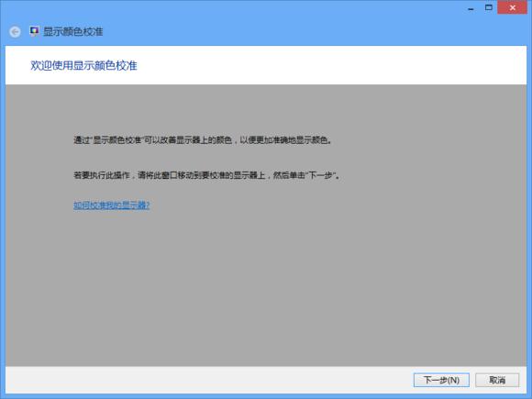The height and width of the screenshot is (399, 532).
Task: Click the sentence starting with 若要执行此操作
Action: (x=206, y=175)
